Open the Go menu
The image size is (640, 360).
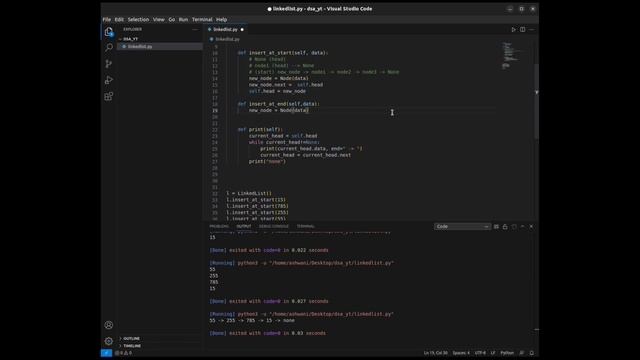pyautogui.click(x=172, y=20)
